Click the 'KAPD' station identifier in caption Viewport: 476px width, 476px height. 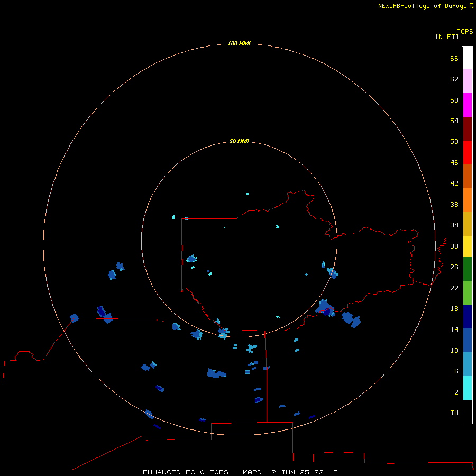click(252, 472)
